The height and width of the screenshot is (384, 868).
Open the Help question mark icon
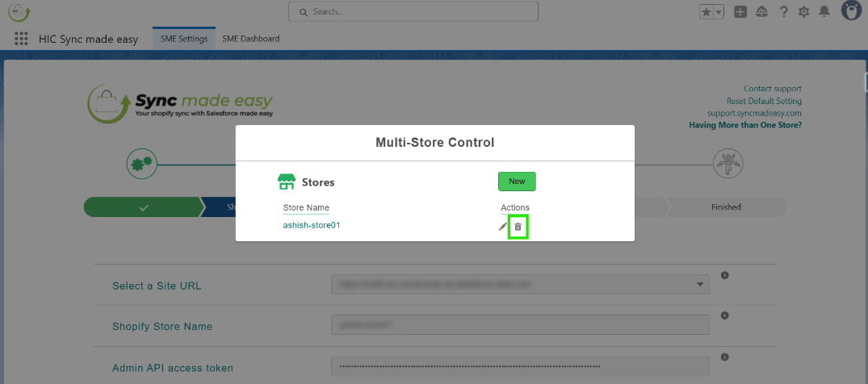[783, 11]
